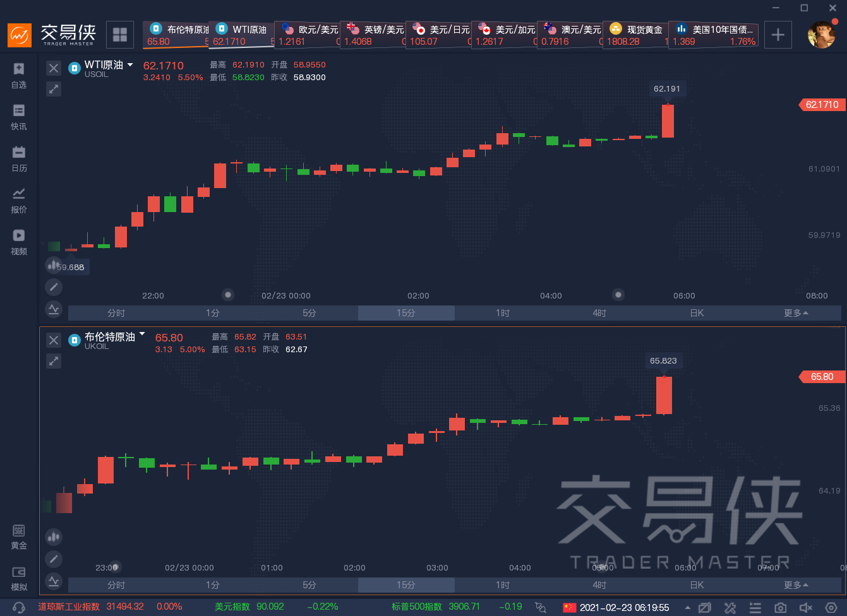Switch to the 现货黄金 tab
This screenshot has width=847, height=616.
(635, 35)
